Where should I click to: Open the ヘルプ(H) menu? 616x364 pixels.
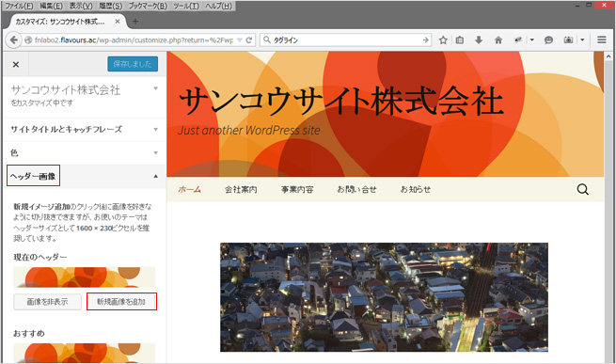tap(218, 6)
